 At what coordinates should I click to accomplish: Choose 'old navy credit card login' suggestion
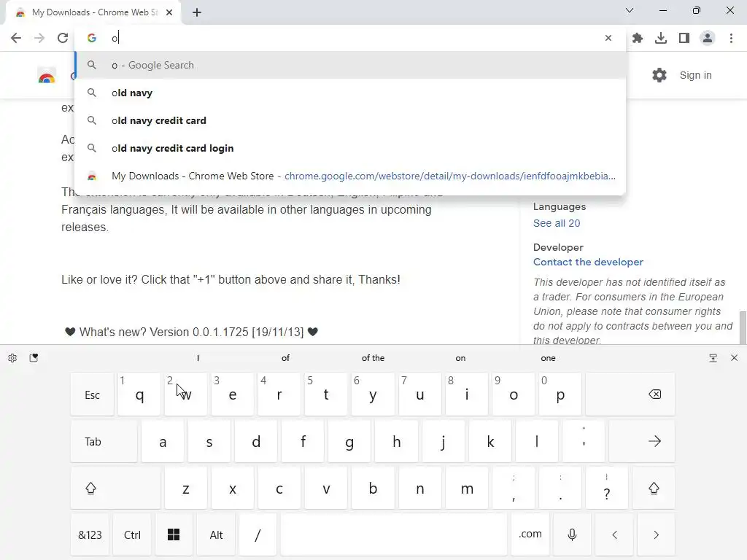[x=350, y=148]
